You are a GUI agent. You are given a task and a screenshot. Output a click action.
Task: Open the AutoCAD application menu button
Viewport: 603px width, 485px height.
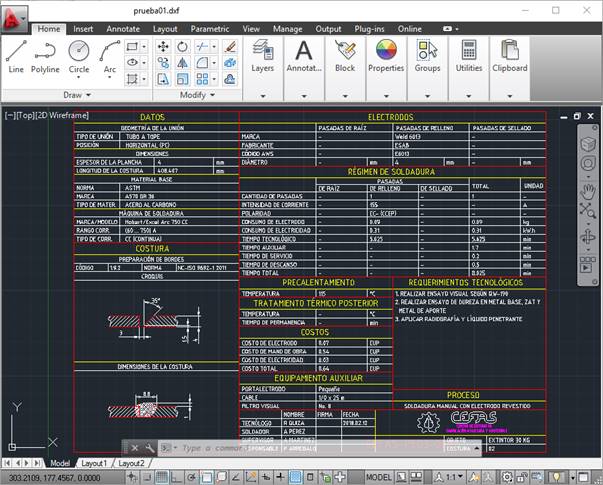click(x=15, y=18)
